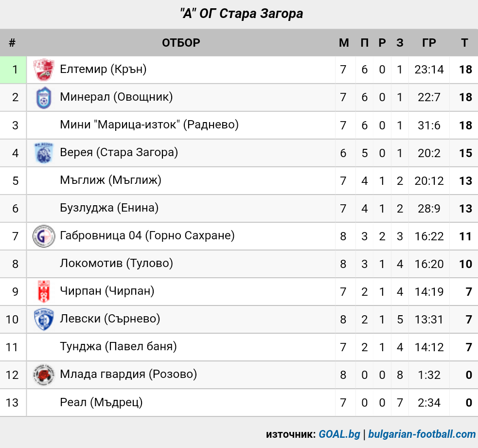Click the Левски (Сърнево) blue shield logo
This screenshot has height=448, width=478.
coord(44,319)
